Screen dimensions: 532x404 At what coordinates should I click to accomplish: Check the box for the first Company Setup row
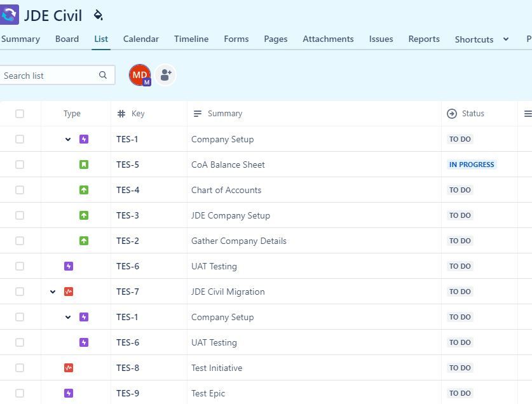pos(20,139)
